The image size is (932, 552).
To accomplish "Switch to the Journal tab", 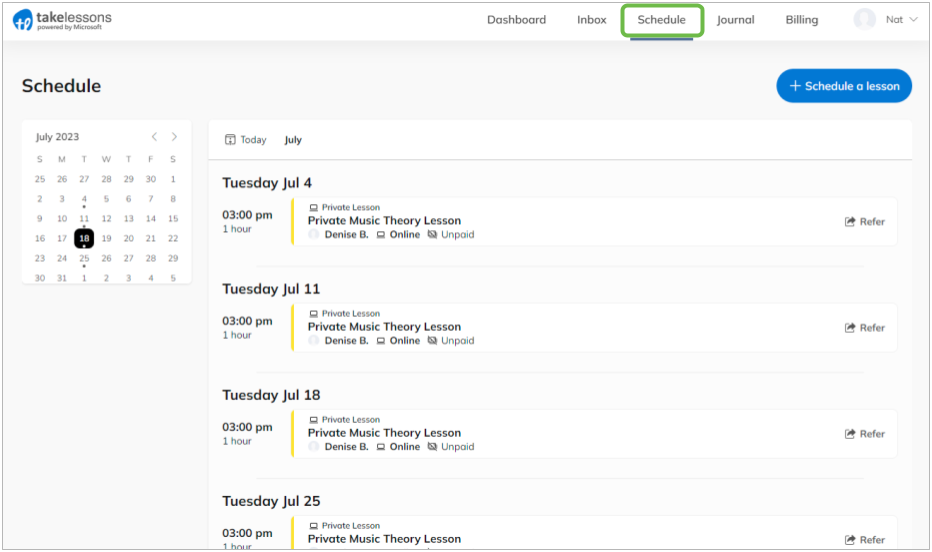I will (x=735, y=20).
